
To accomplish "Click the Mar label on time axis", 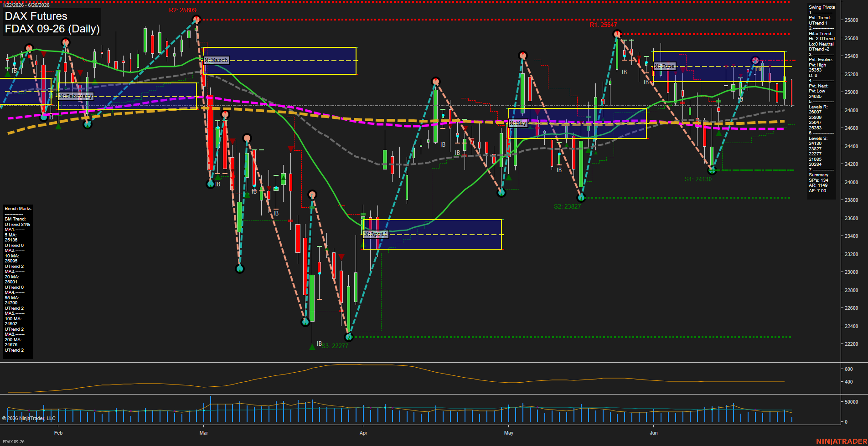I will point(203,433).
